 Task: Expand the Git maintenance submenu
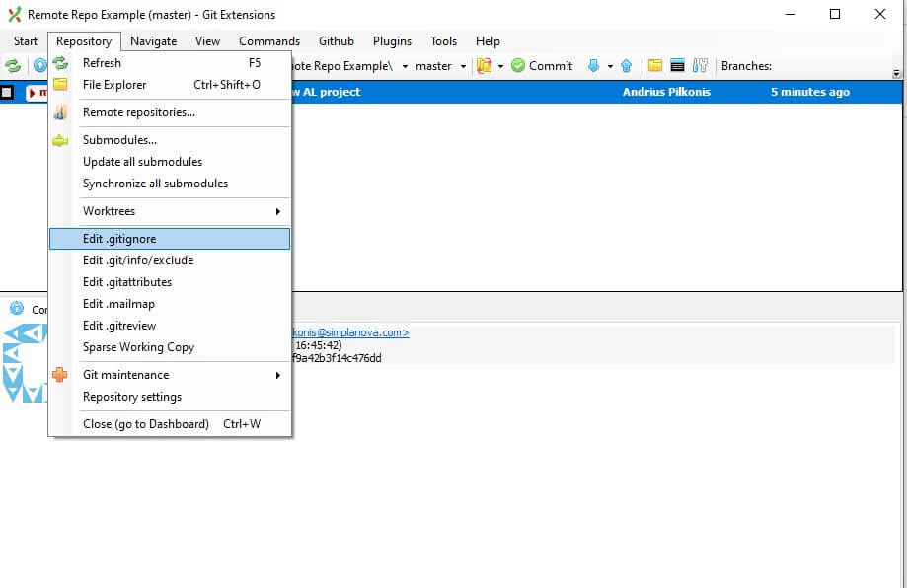point(170,375)
